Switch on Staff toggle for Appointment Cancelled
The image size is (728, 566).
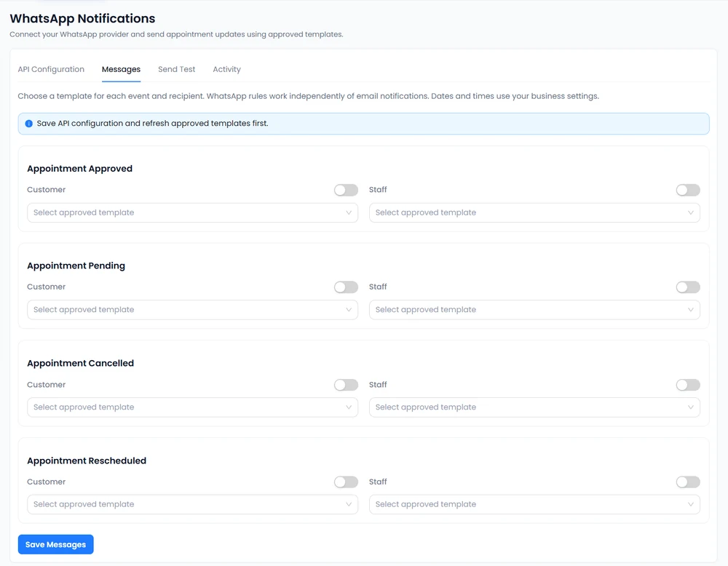[x=688, y=385]
